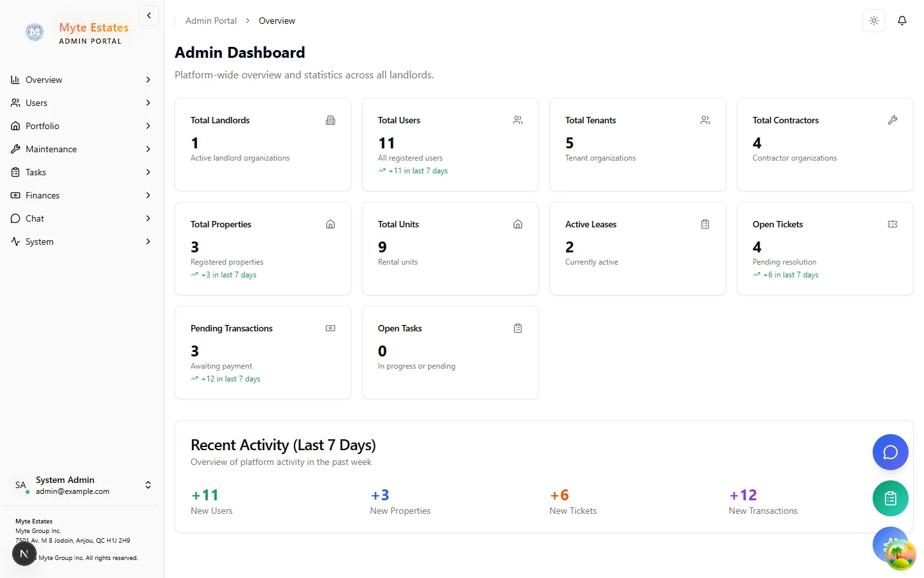Image resolution: width=924 pixels, height=578 pixels.
Task: Click admin@example.com email text
Action: coord(73,491)
